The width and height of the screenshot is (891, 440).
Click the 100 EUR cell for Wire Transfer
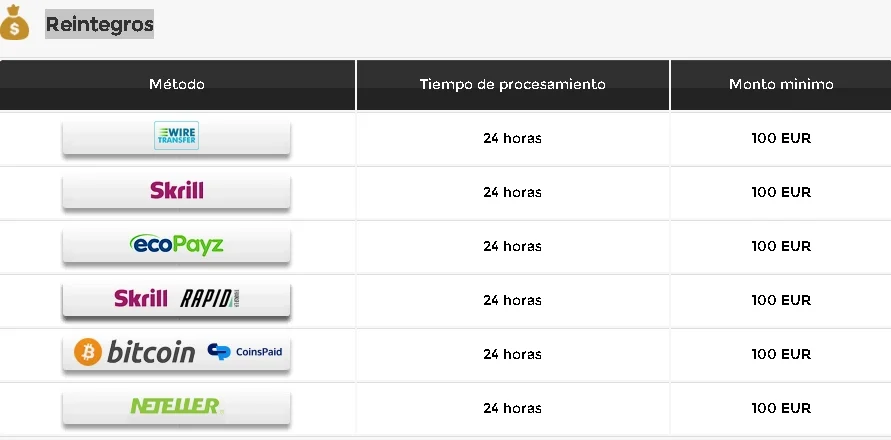coord(781,138)
